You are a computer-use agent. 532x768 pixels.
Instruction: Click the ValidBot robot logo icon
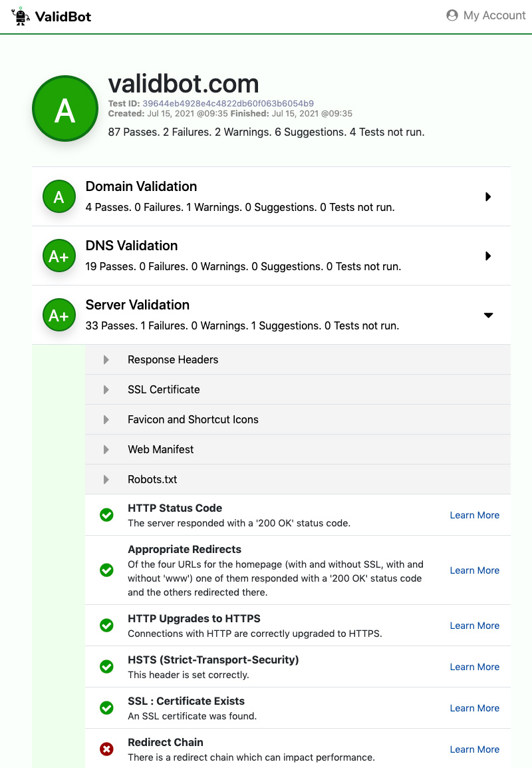pyautogui.click(x=21, y=17)
